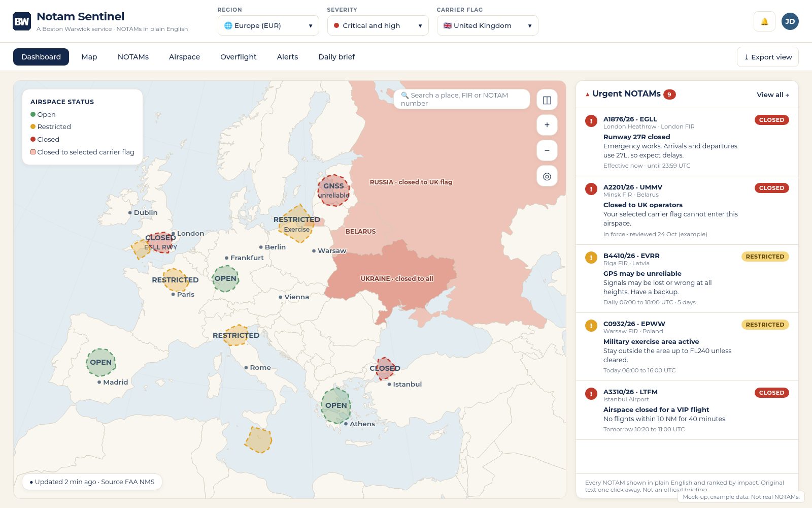Image resolution: width=812 pixels, height=508 pixels.
Task: Go to the Alerts tab
Action: 287,57
